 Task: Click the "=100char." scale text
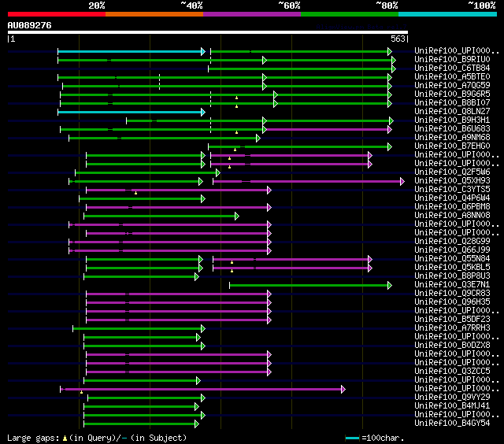coord(383,438)
